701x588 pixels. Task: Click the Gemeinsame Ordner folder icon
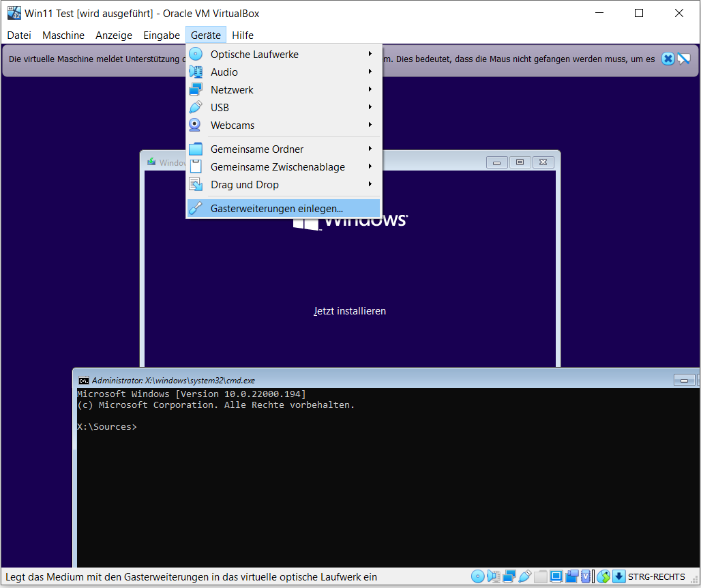(196, 149)
